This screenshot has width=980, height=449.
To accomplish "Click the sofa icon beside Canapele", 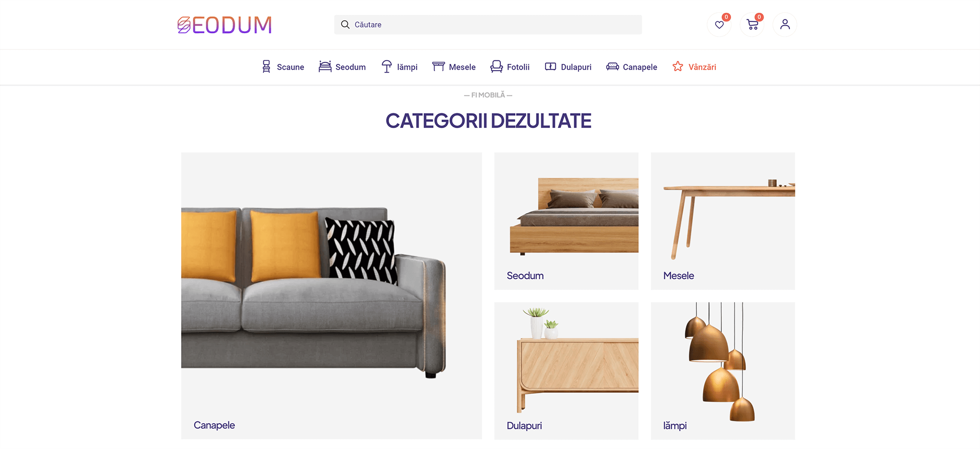I will tap(613, 67).
